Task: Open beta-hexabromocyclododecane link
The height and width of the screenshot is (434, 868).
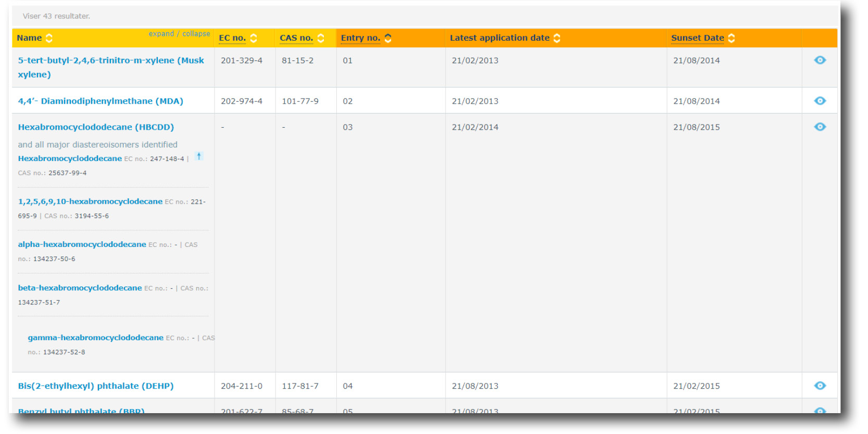Action: [x=80, y=288]
